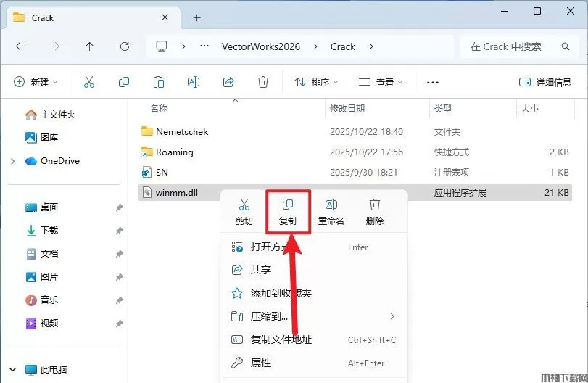Unpin 文档 using its pin icon
This screenshot has width=588, height=383.
click(119, 254)
